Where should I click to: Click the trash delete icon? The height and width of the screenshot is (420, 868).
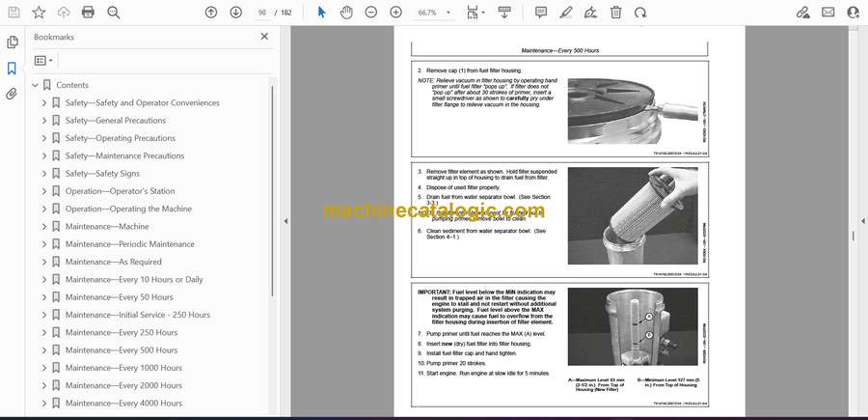click(615, 13)
